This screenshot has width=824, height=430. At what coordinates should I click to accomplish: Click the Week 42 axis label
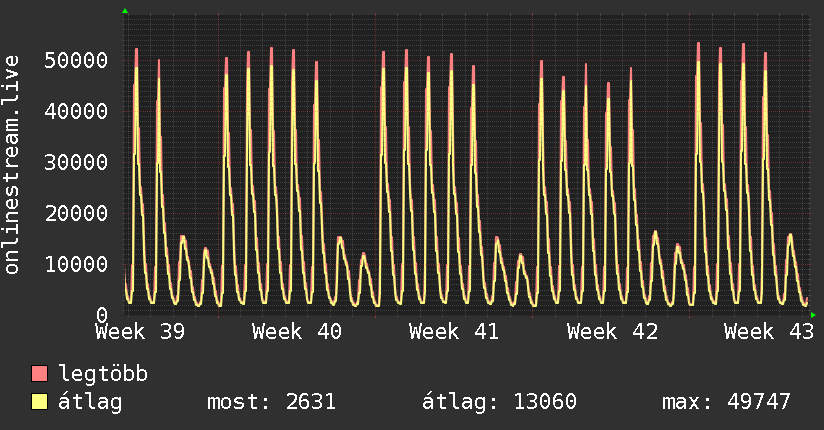click(x=612, y=332)
